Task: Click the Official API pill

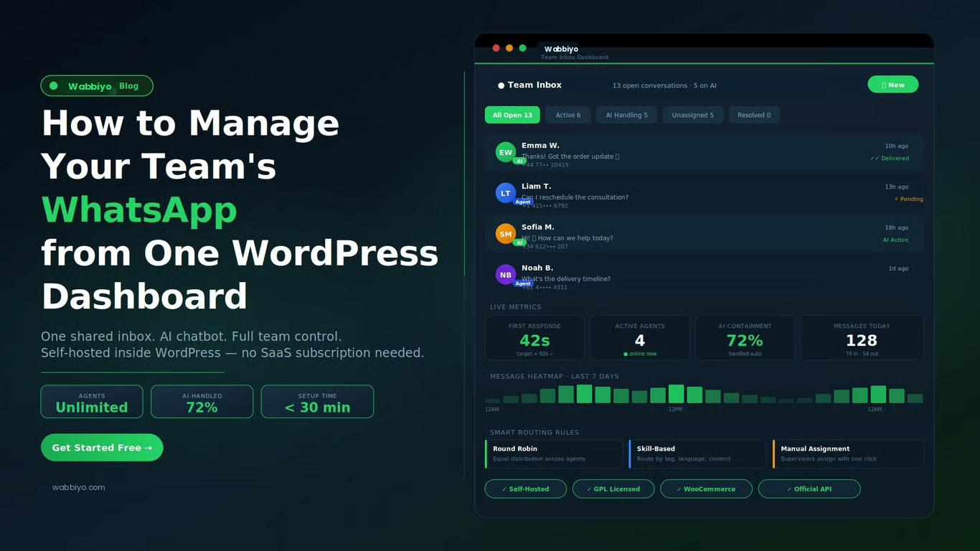Action: click(x=809, y=489)
